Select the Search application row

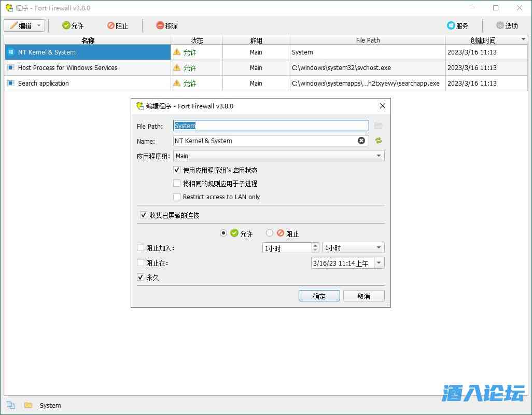(x=44, y=84)
